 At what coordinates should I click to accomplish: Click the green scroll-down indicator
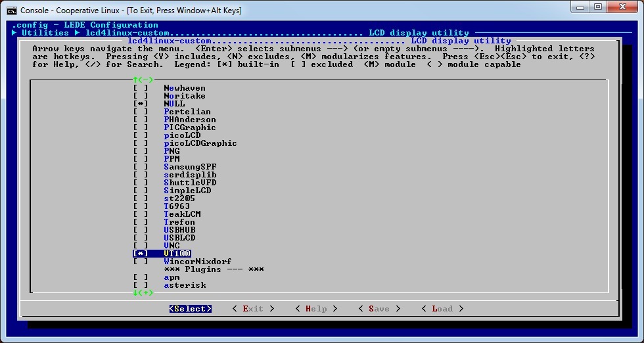point(143,293)
